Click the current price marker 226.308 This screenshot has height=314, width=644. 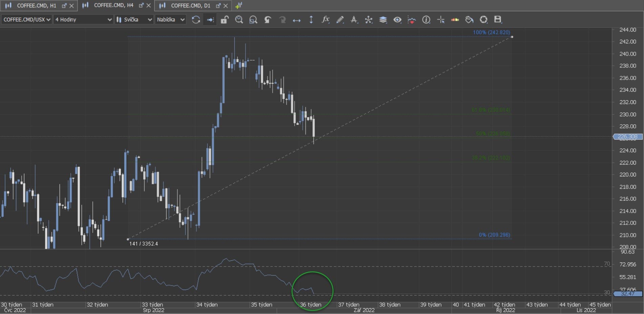click(627, 137)
